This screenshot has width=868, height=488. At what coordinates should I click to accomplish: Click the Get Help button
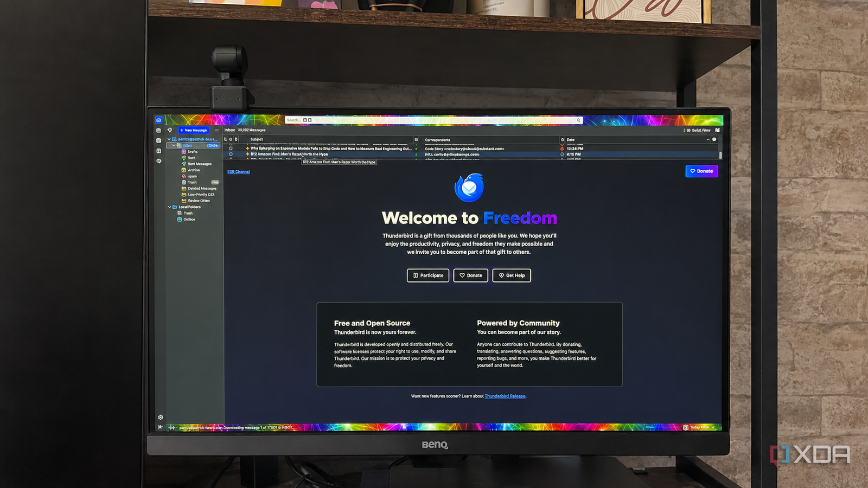[x=512, y=275]
